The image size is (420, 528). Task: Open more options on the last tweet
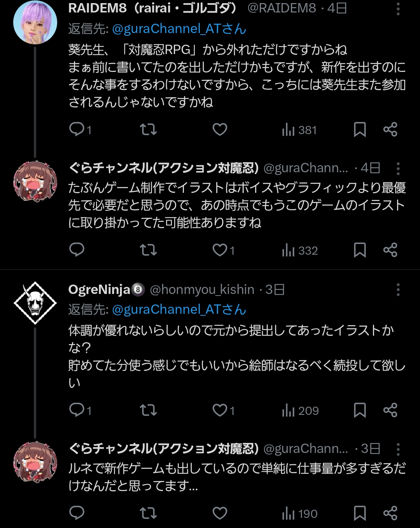click(398, 449)
